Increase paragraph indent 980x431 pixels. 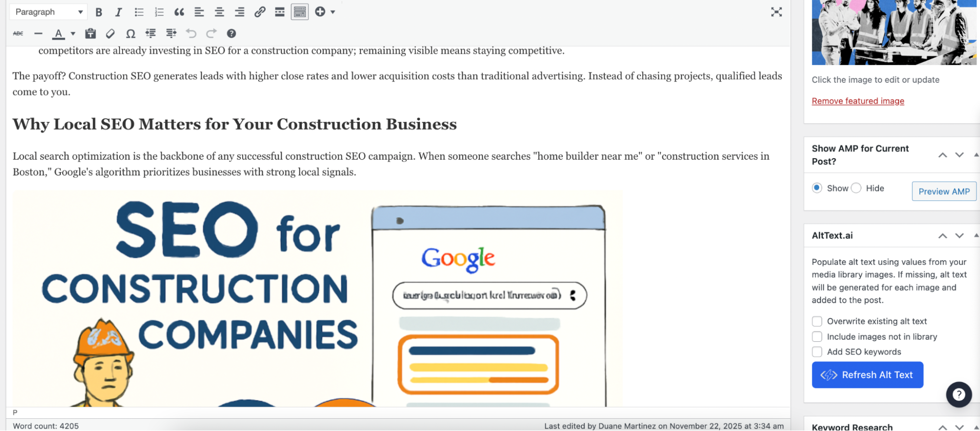click(171, 33)
